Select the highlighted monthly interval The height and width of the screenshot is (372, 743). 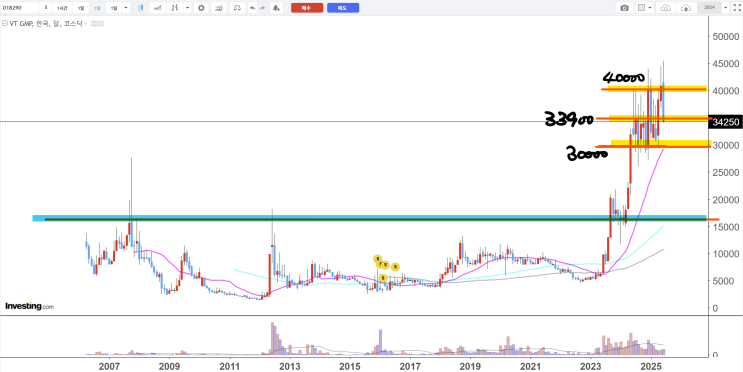[97, 8]
